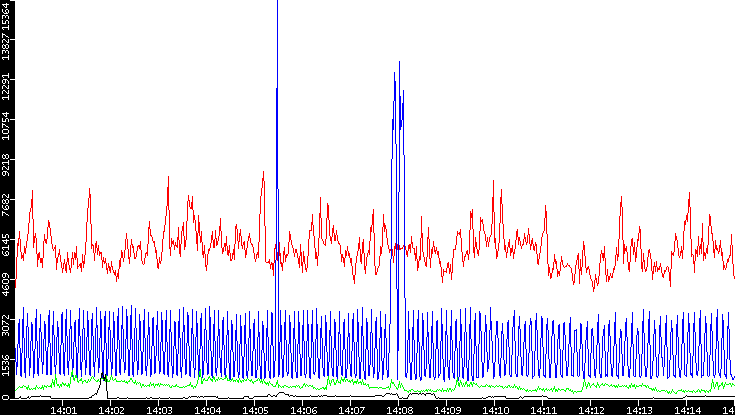Pick the 14:06 time axis label
This screenshot has width=735, height=415.
pyautogui.click(x=303, y=410)
